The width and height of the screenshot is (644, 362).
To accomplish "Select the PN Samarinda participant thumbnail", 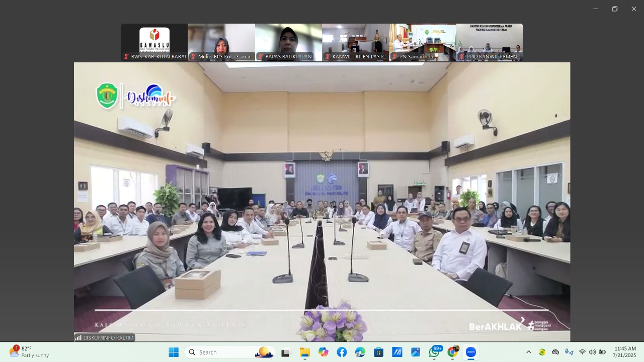I will click(x=423, y=42).
